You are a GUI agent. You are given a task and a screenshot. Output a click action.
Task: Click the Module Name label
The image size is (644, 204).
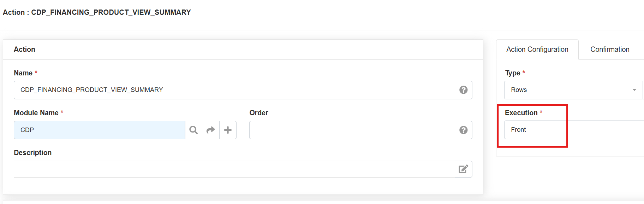click(x=36, y=113)
